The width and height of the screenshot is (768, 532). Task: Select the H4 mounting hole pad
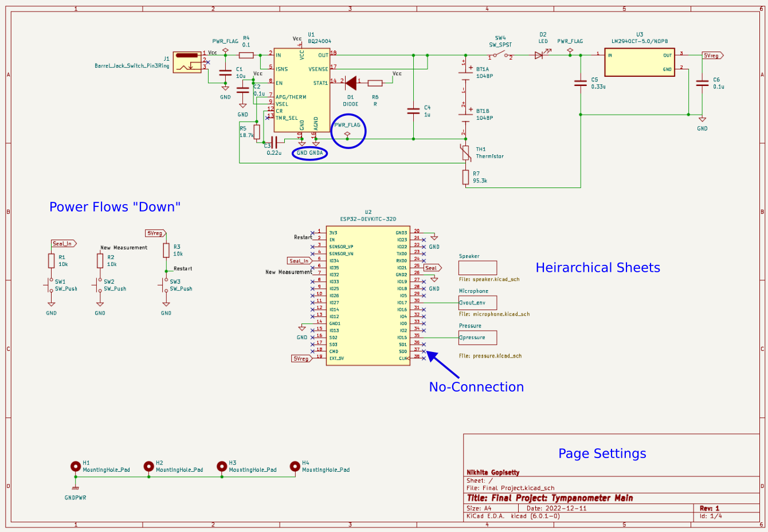(x=295, y=467)
